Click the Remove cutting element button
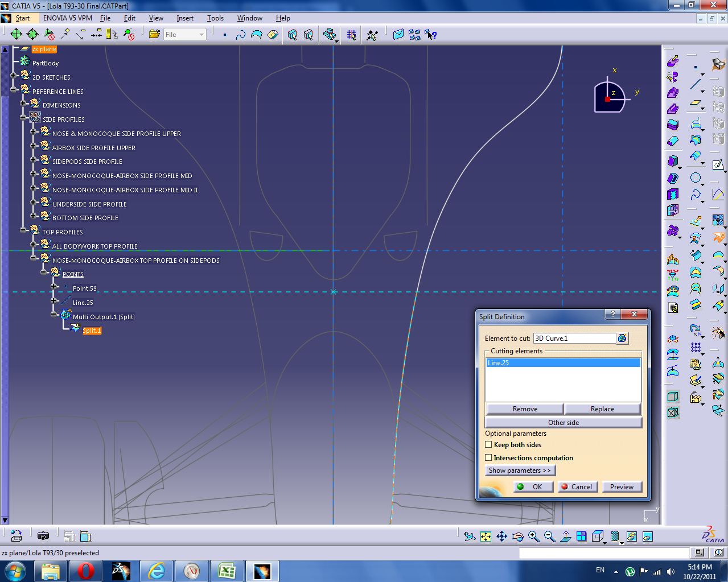Image resolution: width=728 pixels, height=582 pixels. 525,409
